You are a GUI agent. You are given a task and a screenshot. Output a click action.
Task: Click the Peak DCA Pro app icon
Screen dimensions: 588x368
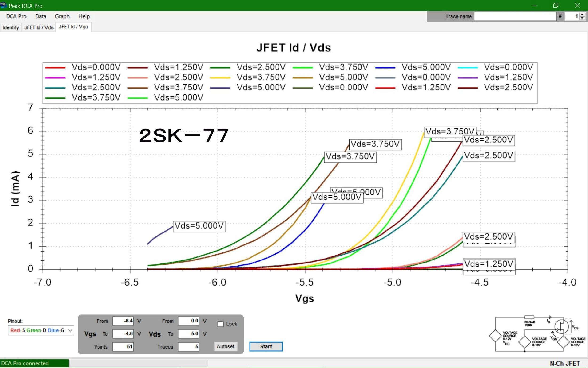4,5
